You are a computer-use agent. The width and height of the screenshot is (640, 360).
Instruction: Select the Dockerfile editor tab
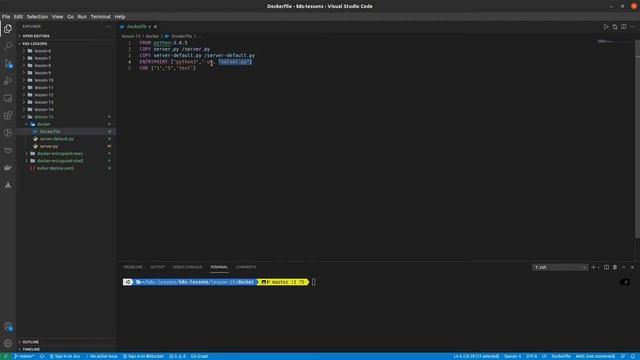click(x=137, y=27)
